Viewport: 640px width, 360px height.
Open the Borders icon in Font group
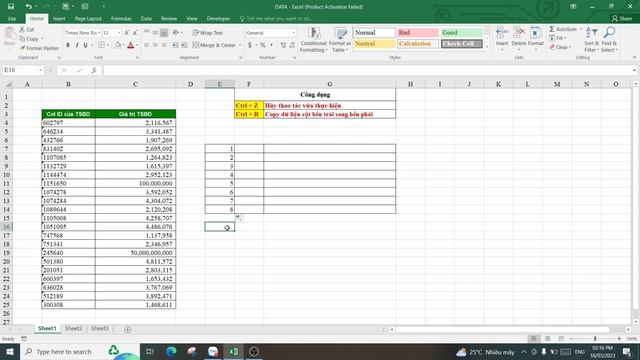(x=101, y=45)
